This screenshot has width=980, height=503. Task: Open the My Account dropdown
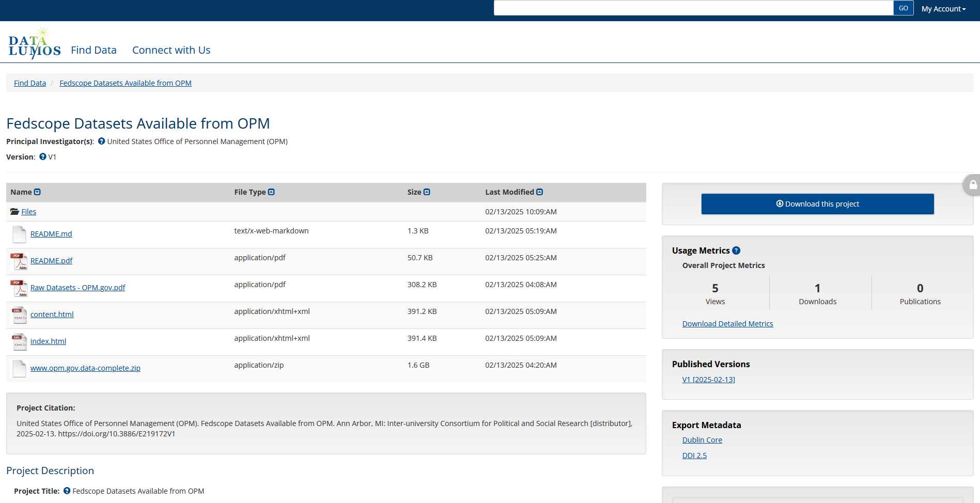pos(943,9)
